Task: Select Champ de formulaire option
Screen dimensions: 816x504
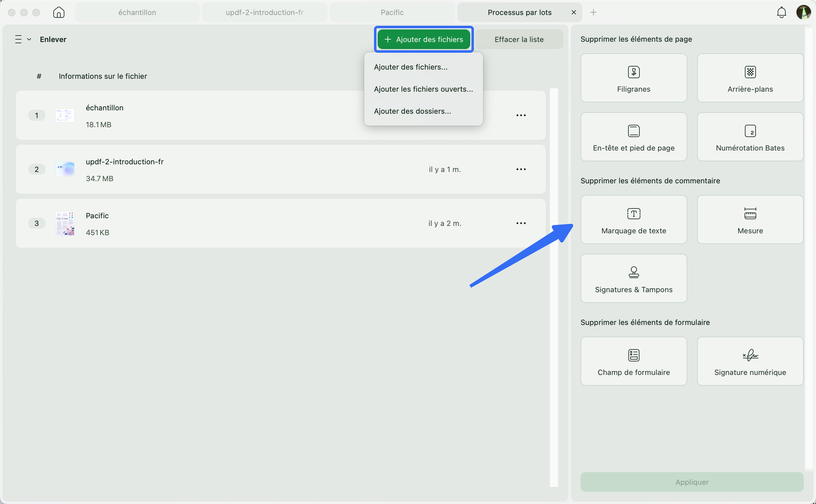Action: click(633, 361)
